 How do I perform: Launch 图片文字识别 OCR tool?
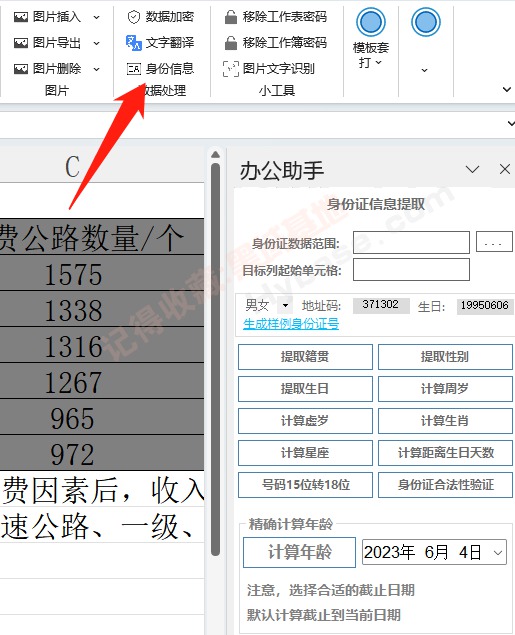coord(269,69)
